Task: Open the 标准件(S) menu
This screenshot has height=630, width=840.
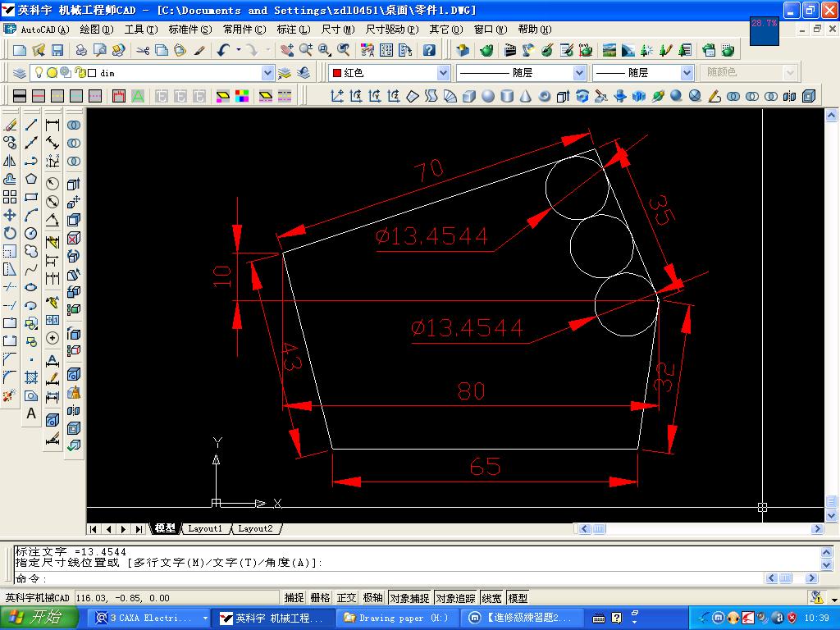Action: [190, 30]
